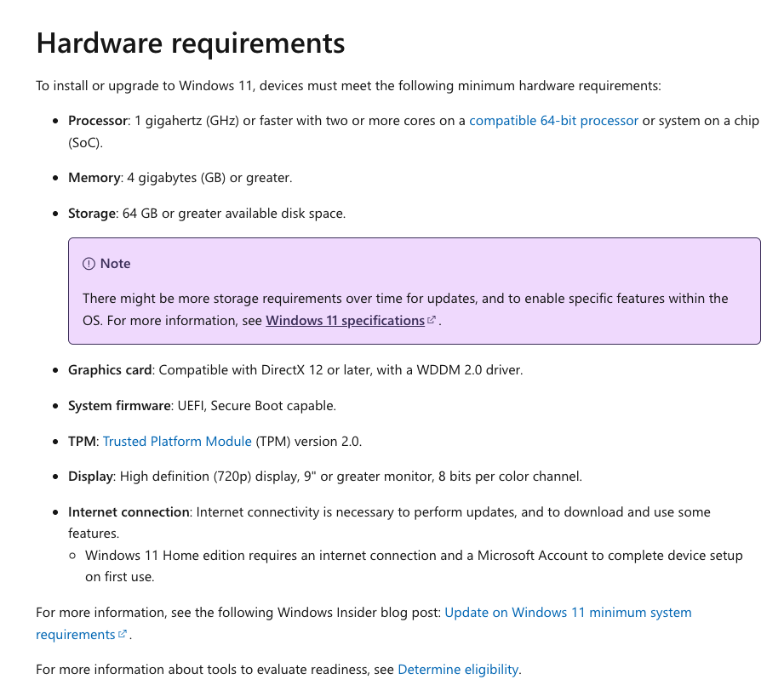This screenshot has height=691, width=784.
Task: Click external-link icon after the word requirements
Action: click(x=123, y=634)
